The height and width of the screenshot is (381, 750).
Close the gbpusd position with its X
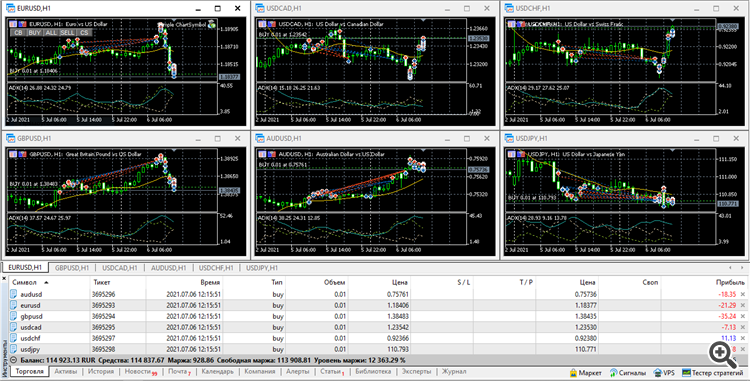[743, 316]
